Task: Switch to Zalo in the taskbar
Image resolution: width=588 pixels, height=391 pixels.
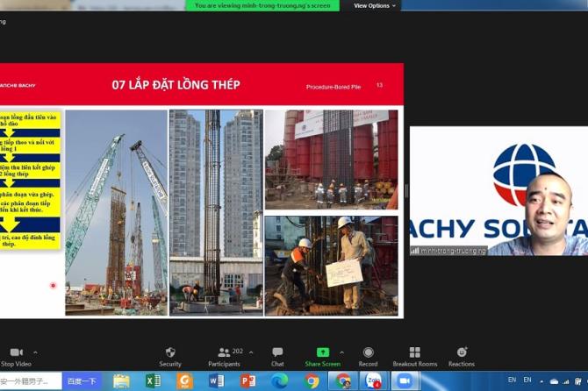Action: pyautogui.click(x=374, y=380)
